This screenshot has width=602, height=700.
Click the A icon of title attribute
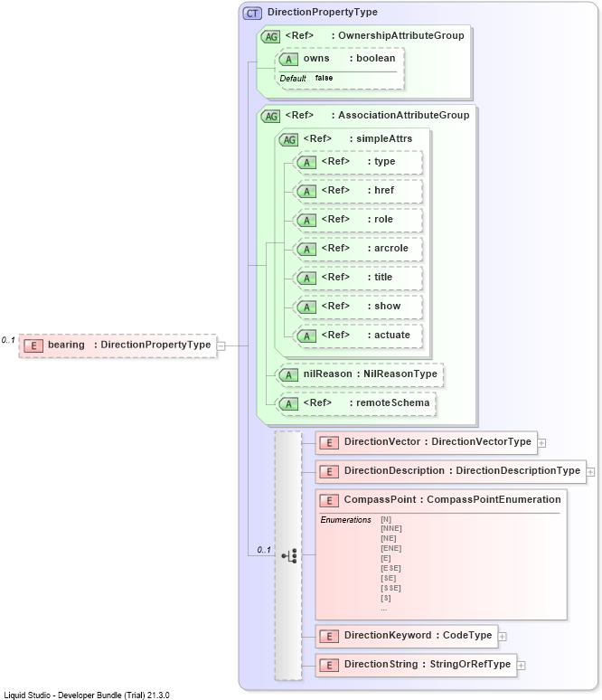pos(306,279)
